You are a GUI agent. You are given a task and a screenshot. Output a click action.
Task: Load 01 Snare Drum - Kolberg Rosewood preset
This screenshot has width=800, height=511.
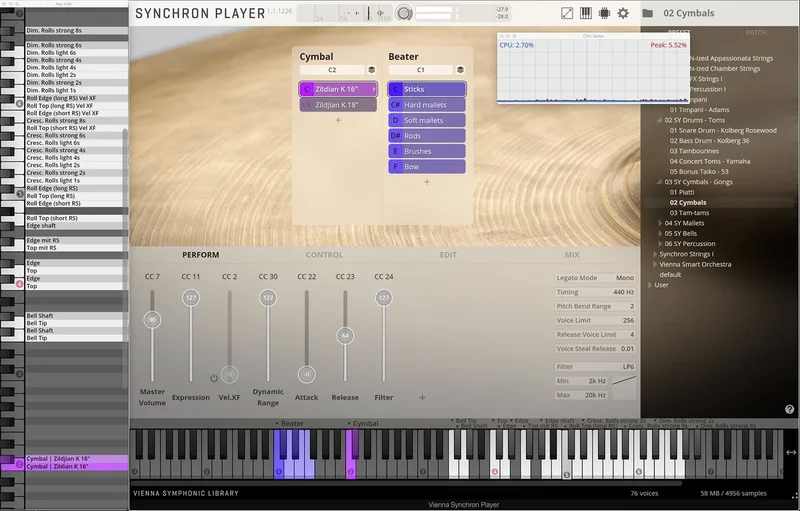coord(723,131)
